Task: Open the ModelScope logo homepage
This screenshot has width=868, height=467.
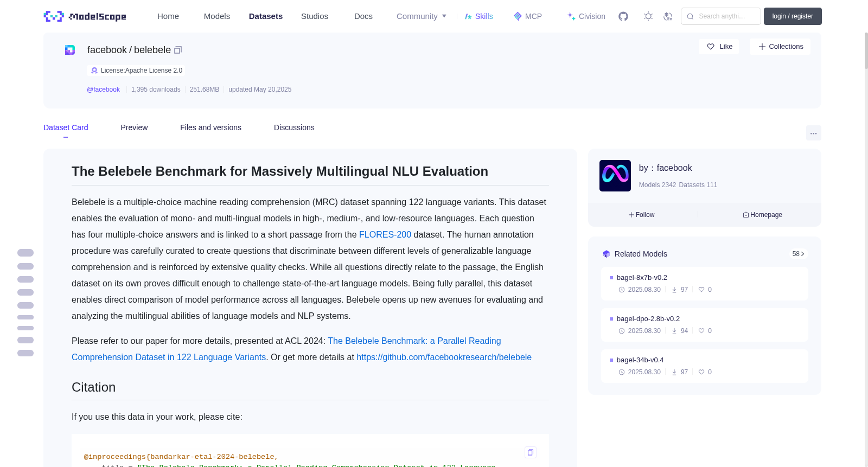Action: tap(85, 16)
